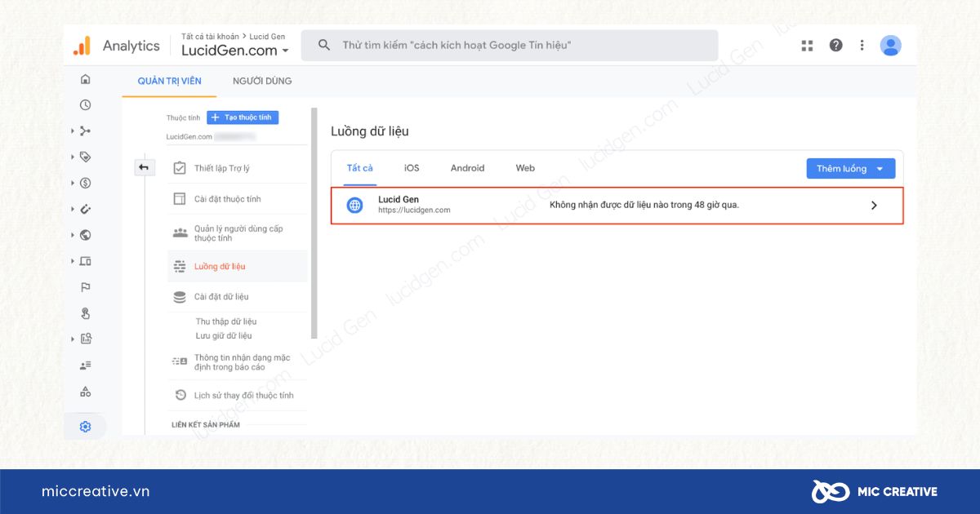Open Lịch sử thay đổi thuộc tính
The height and width of the screenshot is (514, 980).
pos(237,395)
